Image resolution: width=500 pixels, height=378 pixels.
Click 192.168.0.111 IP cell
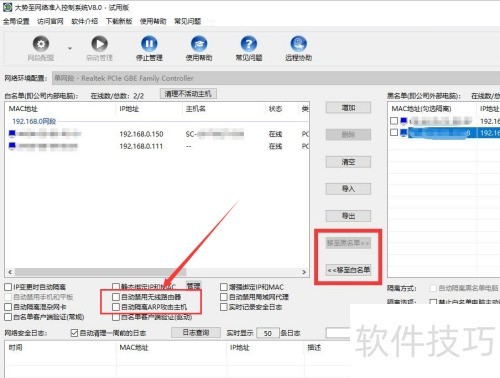(x=141, y=146)
